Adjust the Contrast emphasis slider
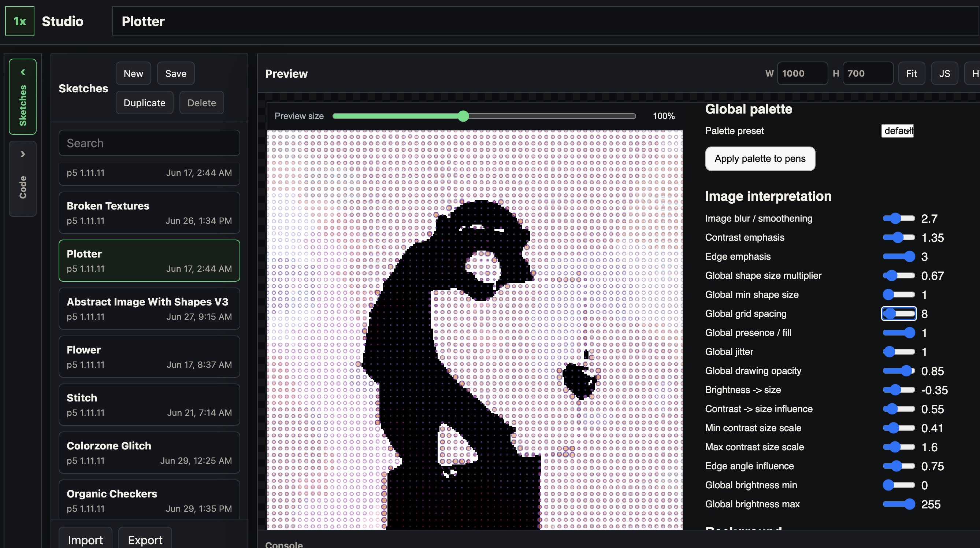Viewport: 980px width, 548px height. click(899, 237)
